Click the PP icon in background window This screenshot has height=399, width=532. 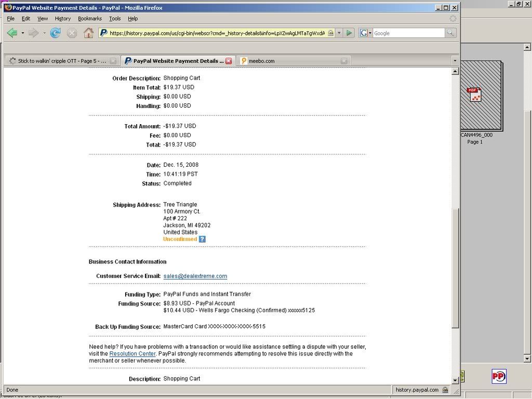coord(499,376)
